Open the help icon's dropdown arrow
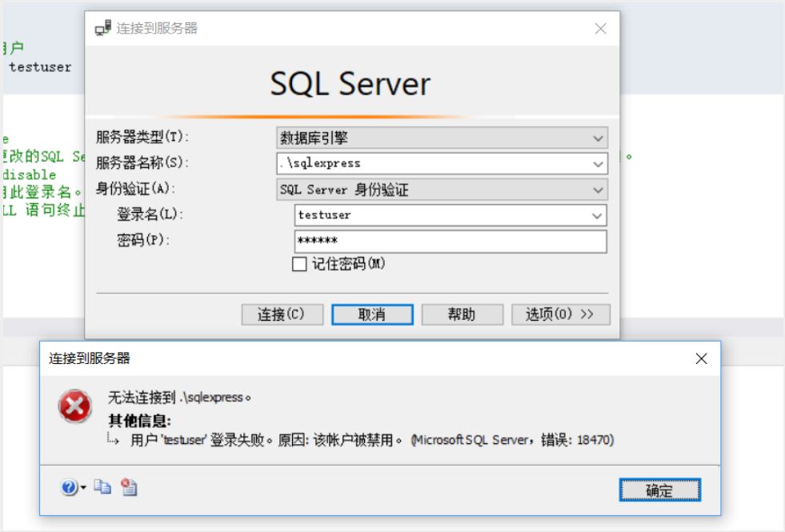This screenshot has width=785, height=532. click(x=83, y=487)
